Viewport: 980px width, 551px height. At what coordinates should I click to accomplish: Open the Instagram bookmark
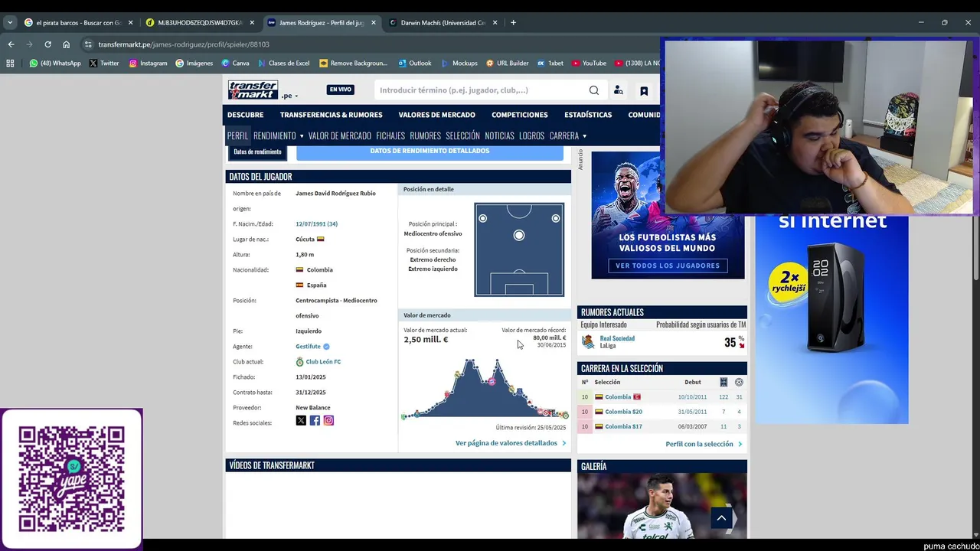point(149,64)
